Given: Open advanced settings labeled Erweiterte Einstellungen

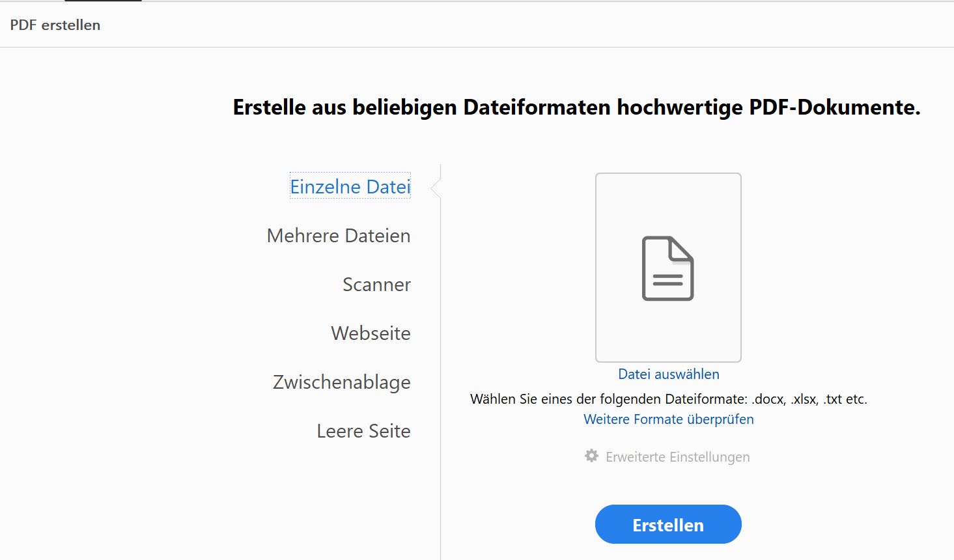Looking at the screenshot, I should (x=676, y=456).
